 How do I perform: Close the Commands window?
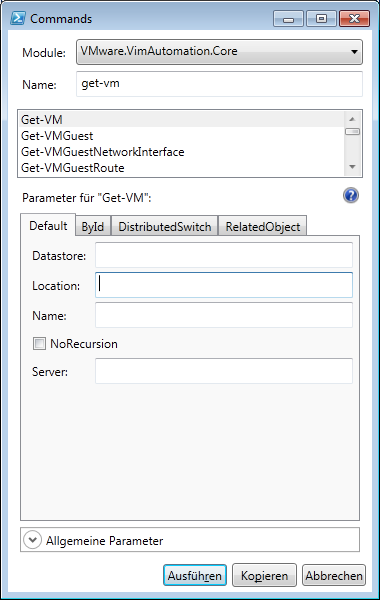click(354, 19)
